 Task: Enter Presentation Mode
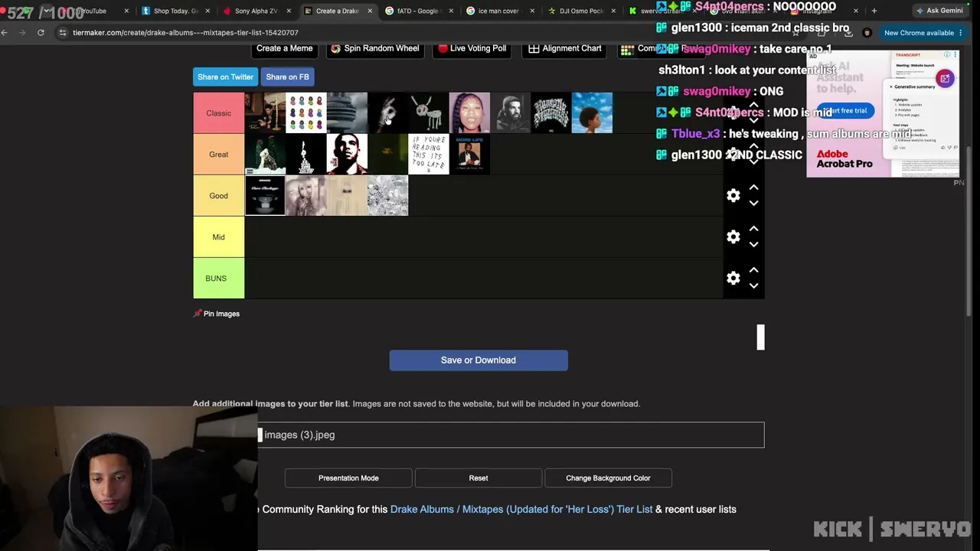348,478
